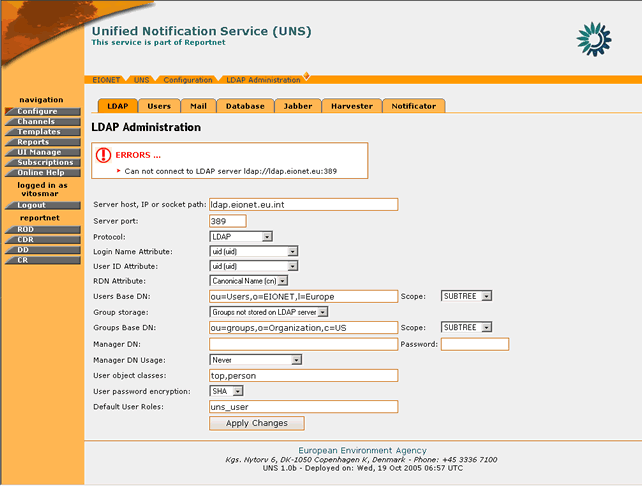This screenshot has width=642, height=486.
Task: Open Scope dropdown for Groups Base DN
Action: tap(466, 327)
